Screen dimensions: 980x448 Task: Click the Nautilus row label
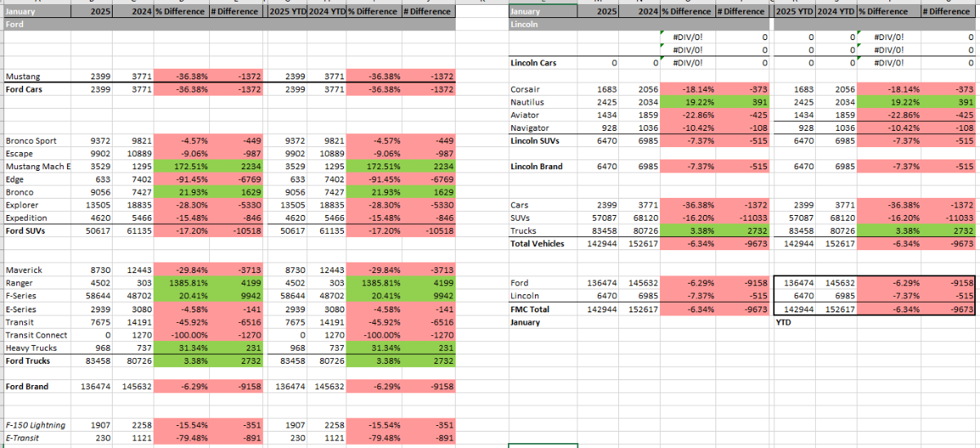click(x=527, y=102)
